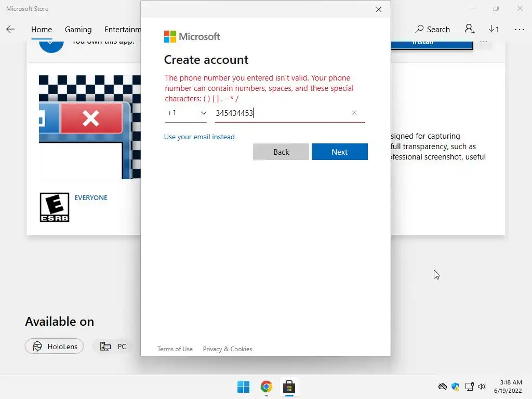Open the Terms of Use link
The width and height of the screenshot is (532, 399).
(175, 349)
